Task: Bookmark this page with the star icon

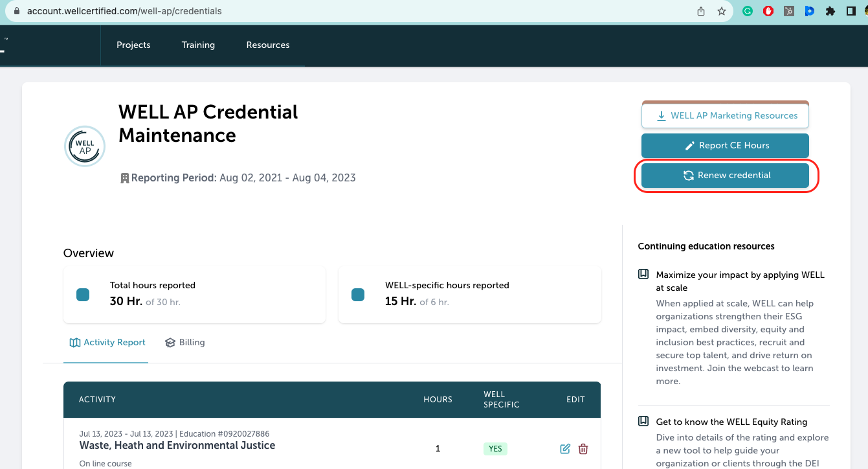Action: pyautogui.click(x=722, y=11)
